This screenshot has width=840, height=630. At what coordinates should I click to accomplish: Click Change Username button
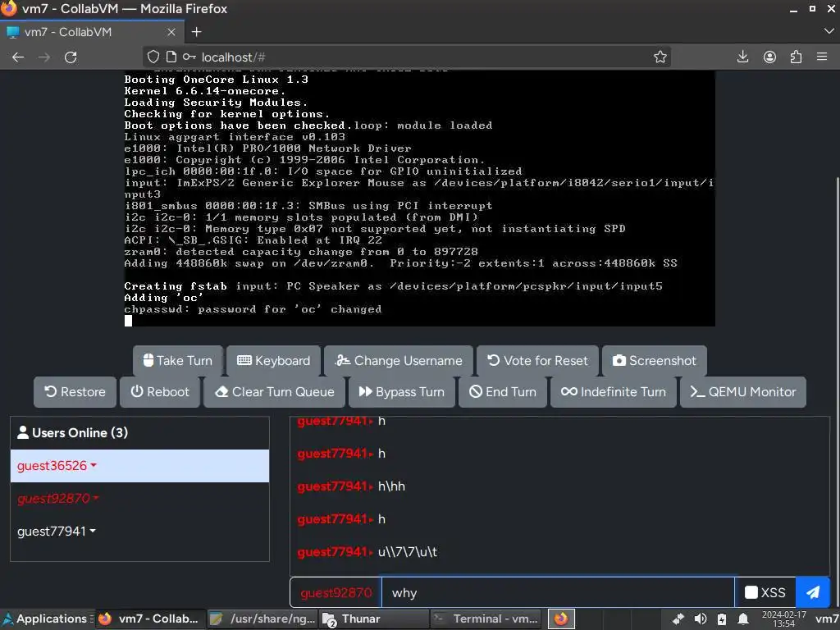point(399,361)
